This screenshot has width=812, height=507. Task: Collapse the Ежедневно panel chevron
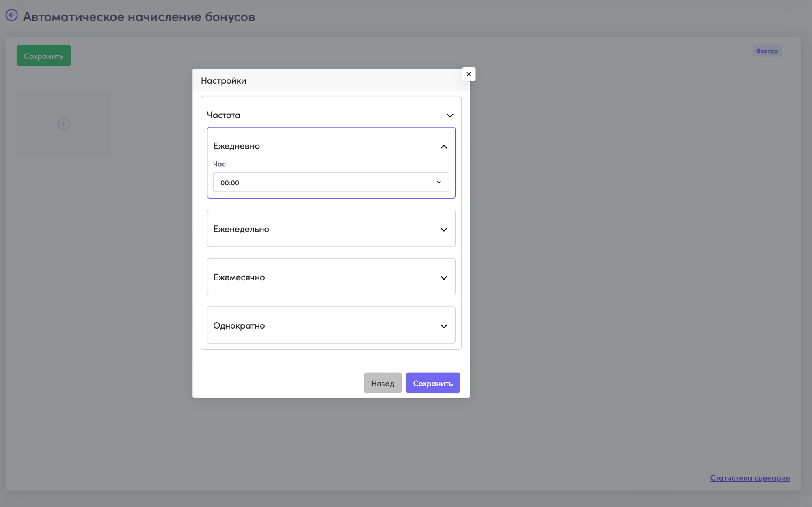click(x=444, y=147)
